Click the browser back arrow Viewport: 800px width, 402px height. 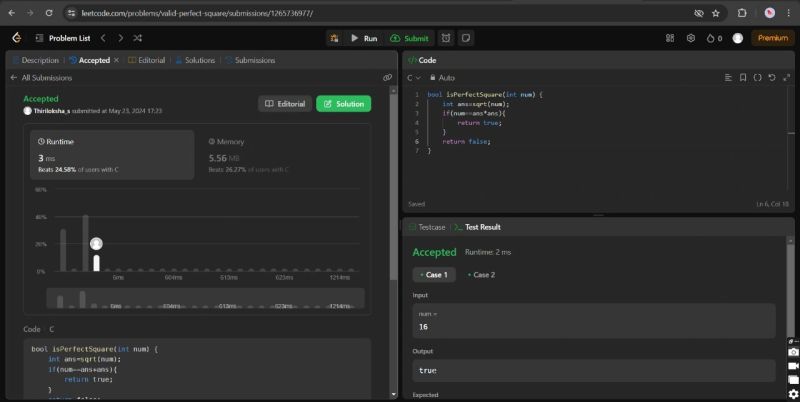[12, 13]
